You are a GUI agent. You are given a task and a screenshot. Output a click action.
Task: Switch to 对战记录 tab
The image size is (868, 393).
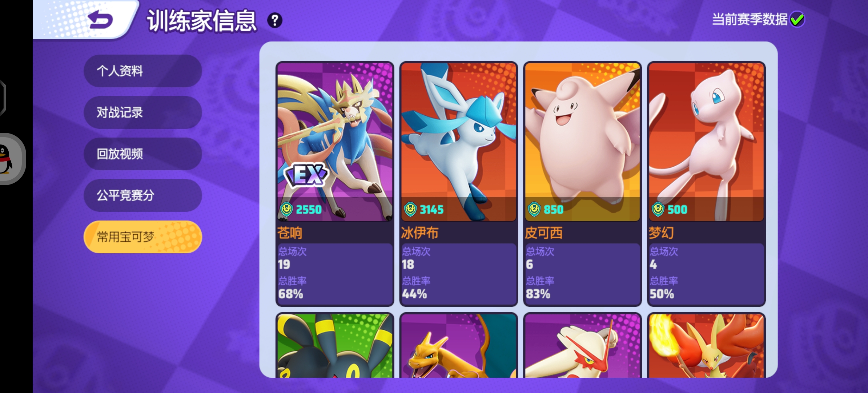pos(143,112)
